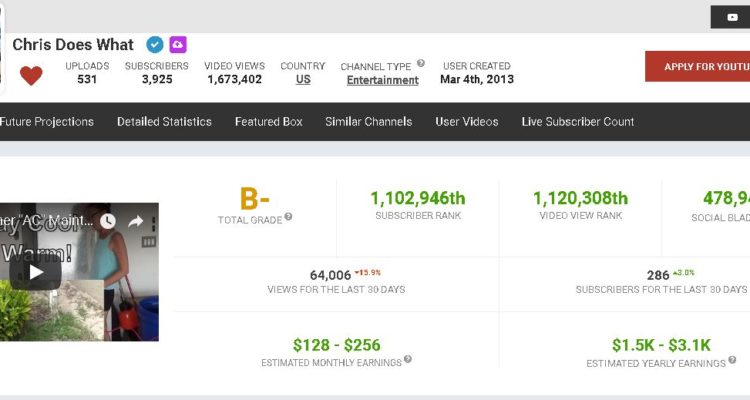Image resolution: width=750 pixels, height=400 pixels.
Task: Click the Chris Does What channel name
Action: tap(73, 44)
